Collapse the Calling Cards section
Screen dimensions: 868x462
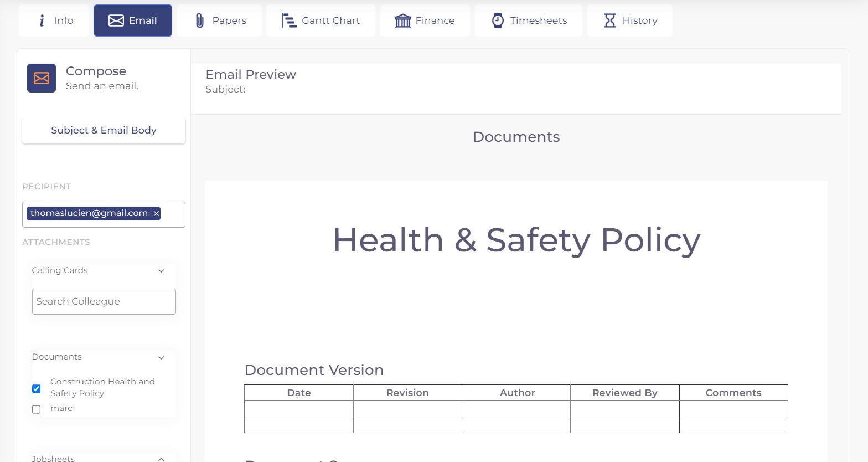pyautogui.click(x=161, y=271)
